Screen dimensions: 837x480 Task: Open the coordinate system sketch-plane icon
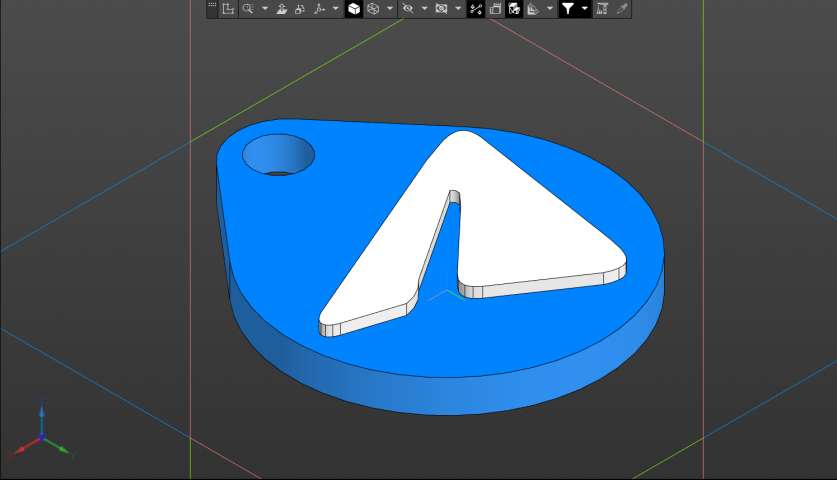click(228, 9)
